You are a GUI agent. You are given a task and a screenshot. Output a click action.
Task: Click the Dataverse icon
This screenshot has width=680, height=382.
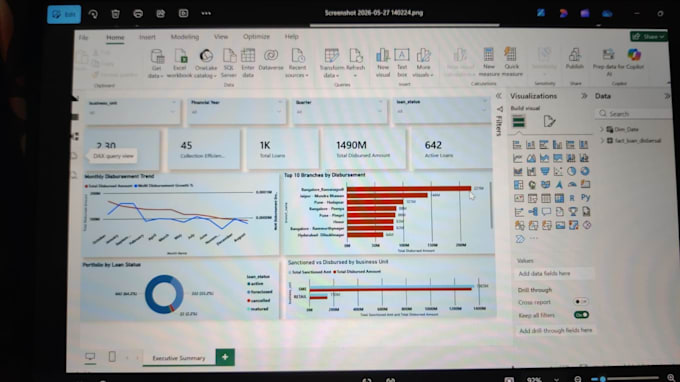(x=271, y=60)
